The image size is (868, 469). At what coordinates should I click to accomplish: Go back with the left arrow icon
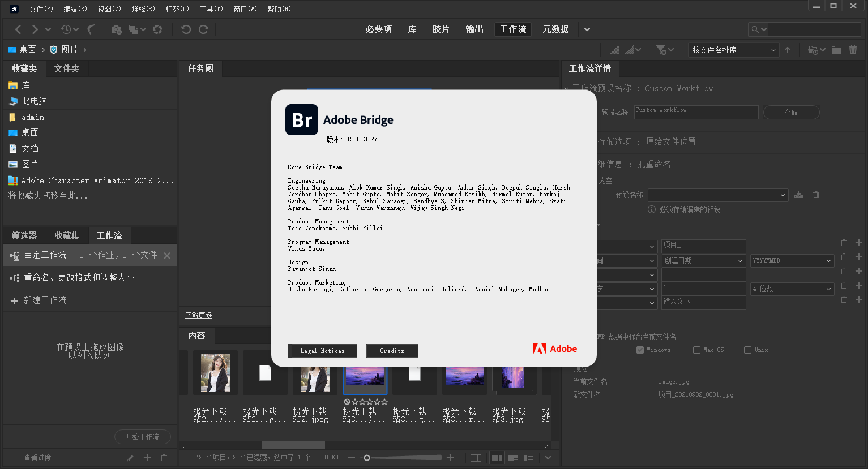point(18,29)
